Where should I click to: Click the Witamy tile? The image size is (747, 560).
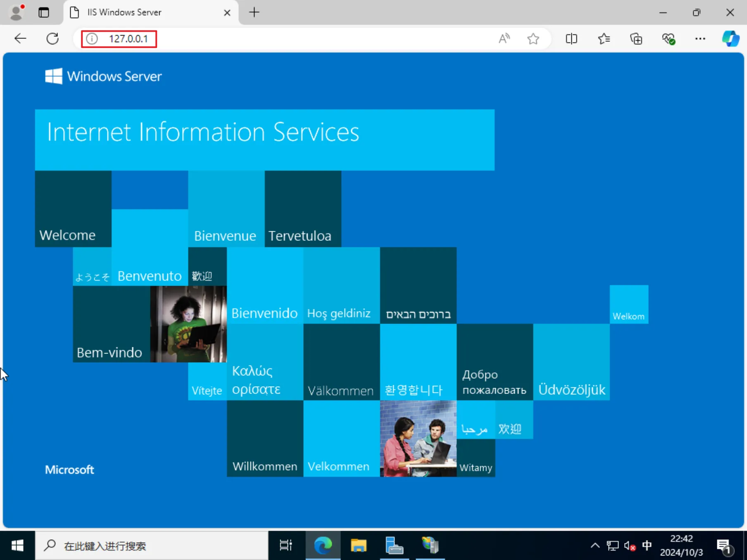pos(476,458)
